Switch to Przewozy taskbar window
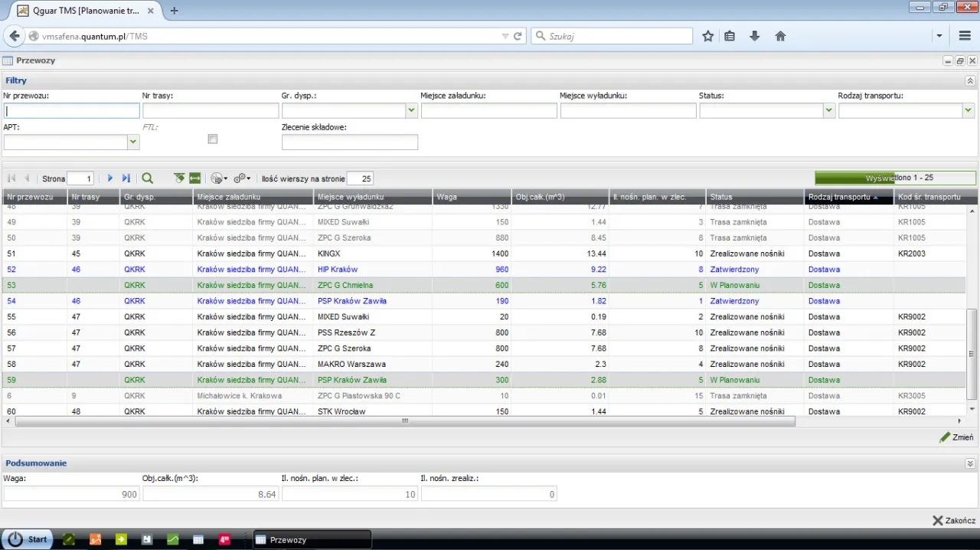Screen dimensions: 980x550 point(312,539)
